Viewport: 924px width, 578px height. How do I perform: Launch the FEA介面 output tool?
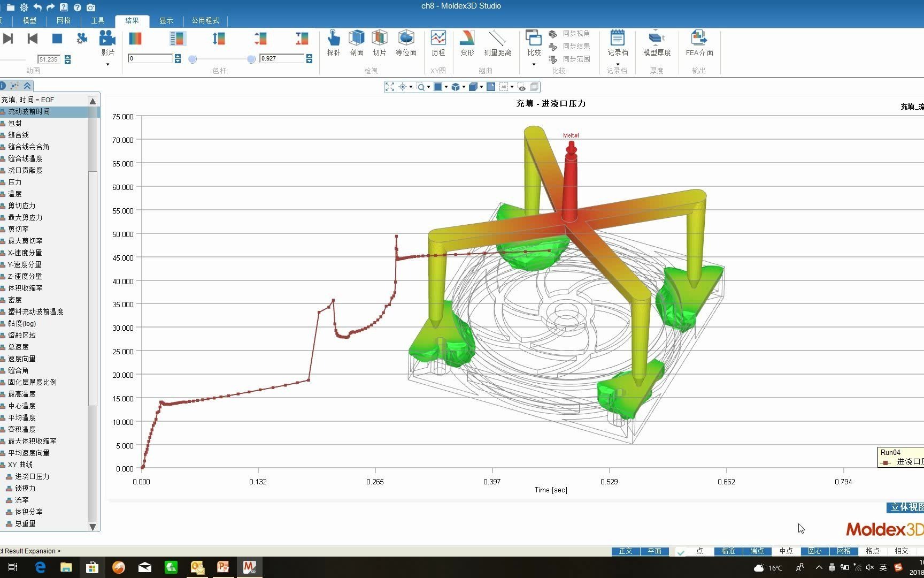pos(699,43)
